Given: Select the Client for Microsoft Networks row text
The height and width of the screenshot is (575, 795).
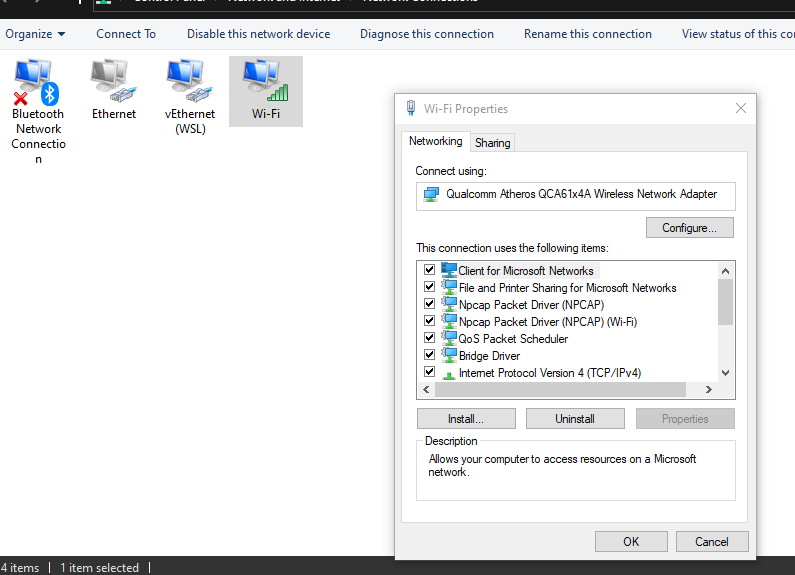Looking at the screenshot, I should pyautogui.click(x=526, y=271).
